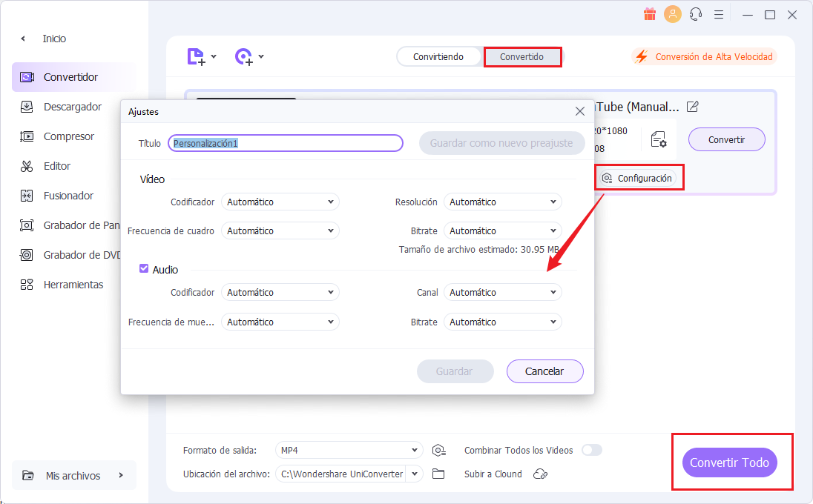Expand the Formato de salida dropdown
Viewport: 813px width, 504px height.
point(349,451)
